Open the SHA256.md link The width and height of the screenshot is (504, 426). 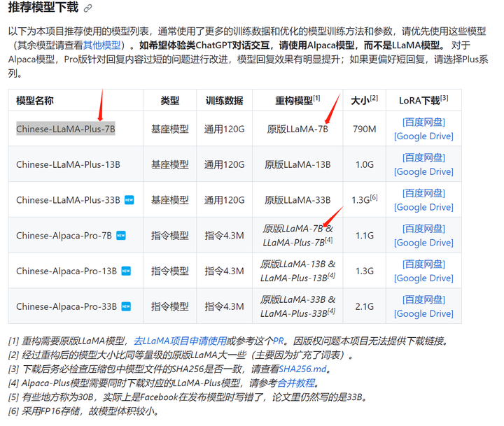302,369
